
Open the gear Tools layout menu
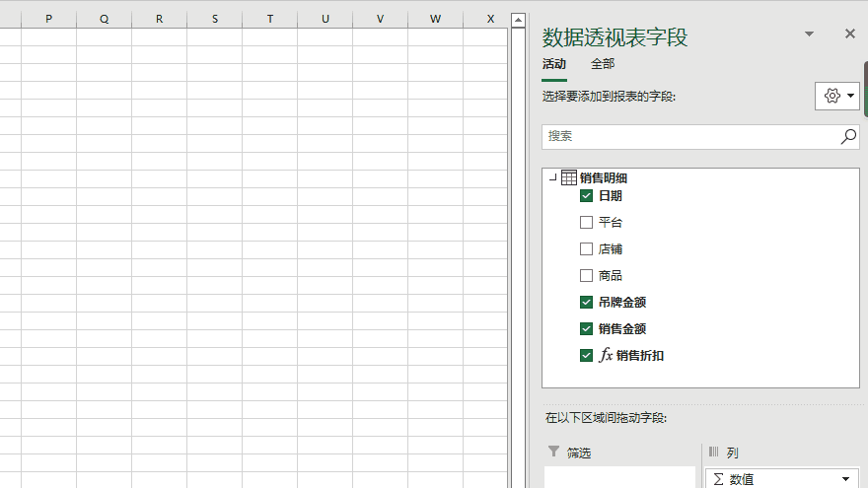click(837, 96)
